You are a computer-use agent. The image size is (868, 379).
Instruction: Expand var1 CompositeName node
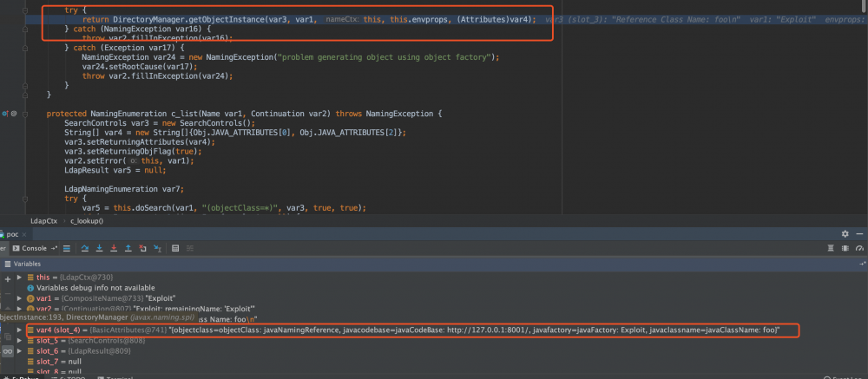19,298
